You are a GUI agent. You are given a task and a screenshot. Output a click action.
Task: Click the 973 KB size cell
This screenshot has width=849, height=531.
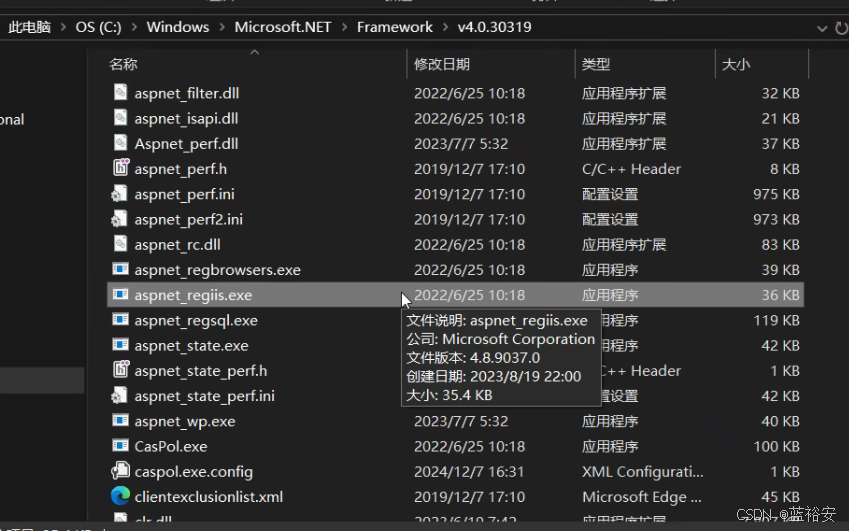pos(776,219)
